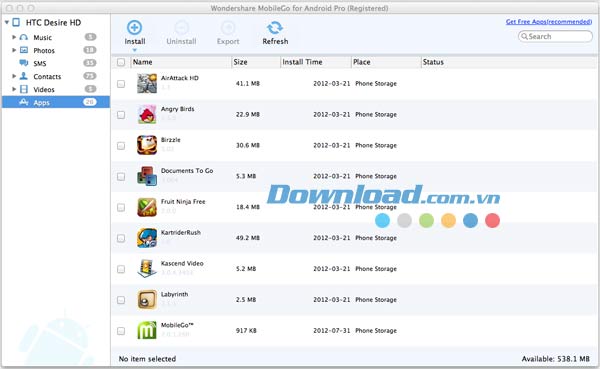Click the Music headphones icon in sidebar

(24, 37)
